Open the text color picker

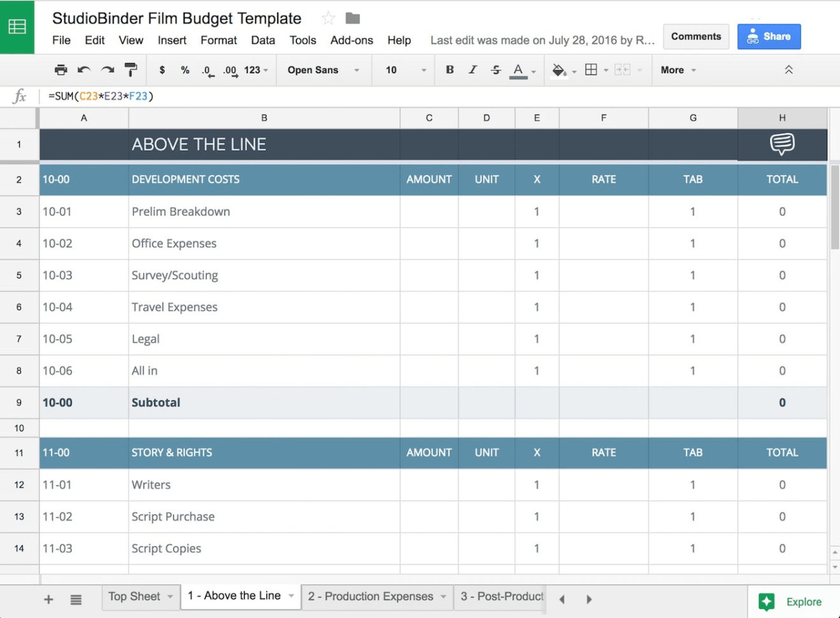coord(518,70)
